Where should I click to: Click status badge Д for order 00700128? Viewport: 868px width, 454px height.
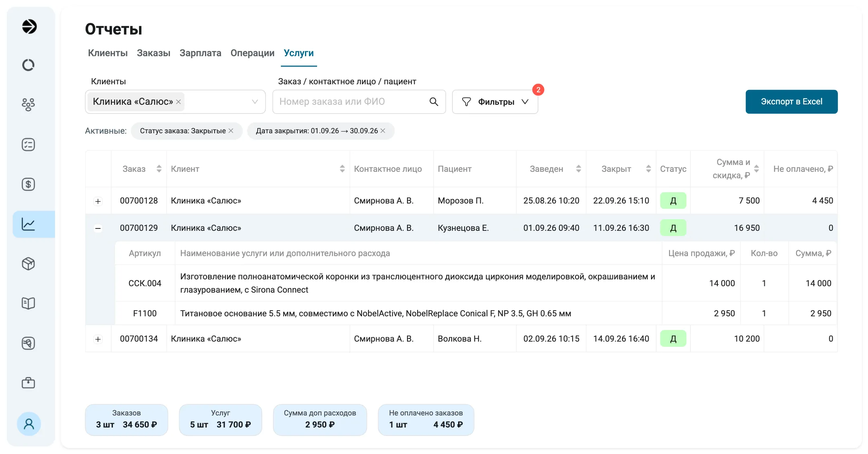coord(673,201)
